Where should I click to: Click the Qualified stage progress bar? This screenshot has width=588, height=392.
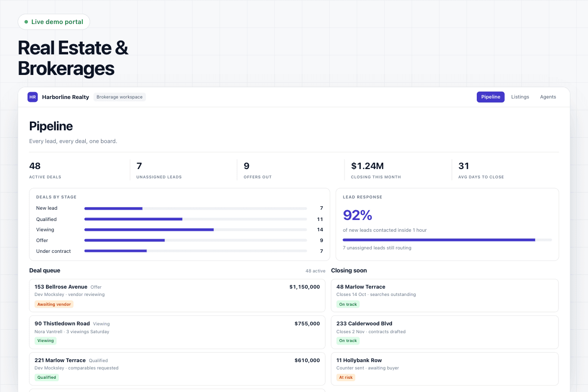tap(196, 219)
